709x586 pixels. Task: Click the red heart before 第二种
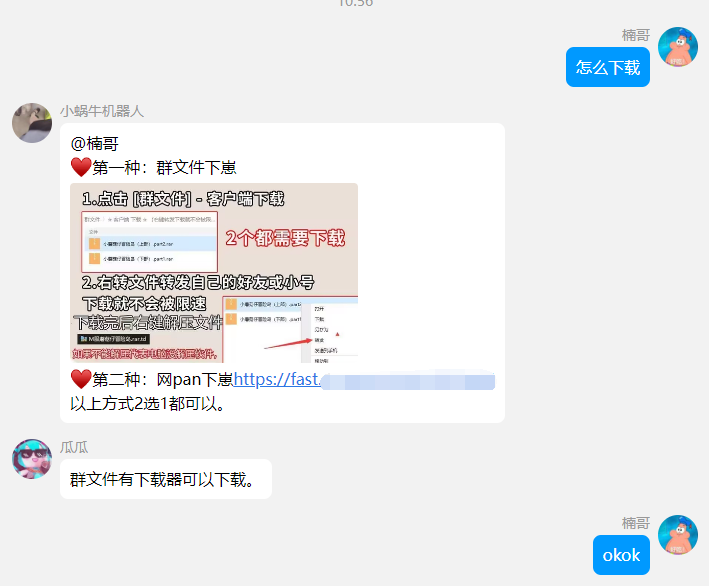[81, 379]
